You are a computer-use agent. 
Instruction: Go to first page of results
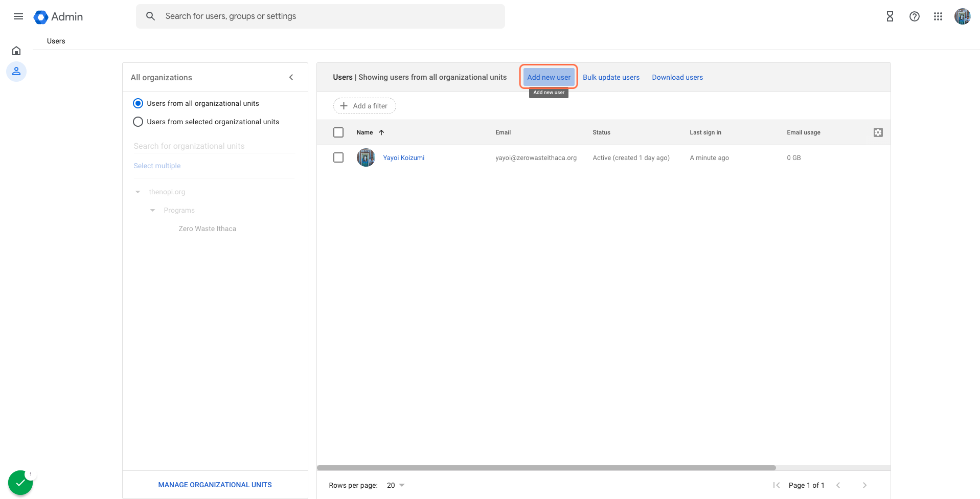[x=776, y=485]
